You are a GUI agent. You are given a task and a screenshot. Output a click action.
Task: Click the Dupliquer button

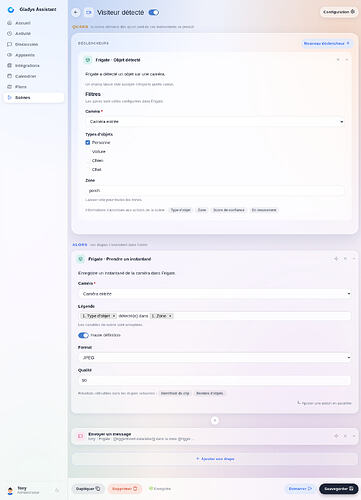(88, 489)
